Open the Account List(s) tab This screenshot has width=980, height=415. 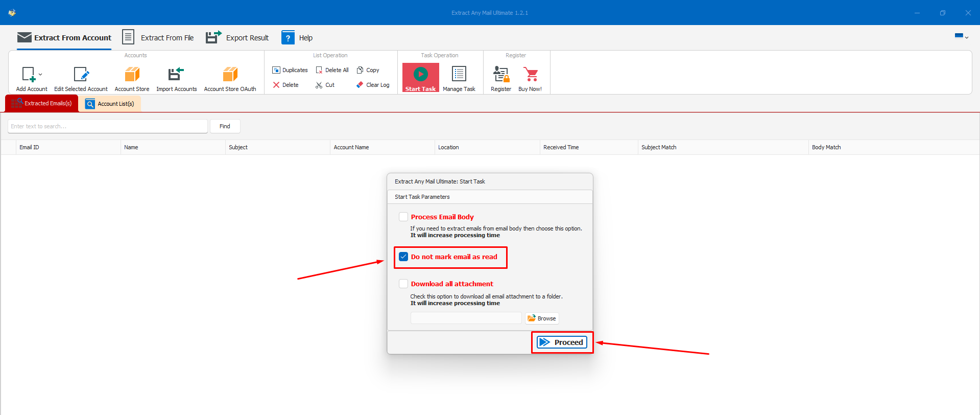tap(110, 104)
